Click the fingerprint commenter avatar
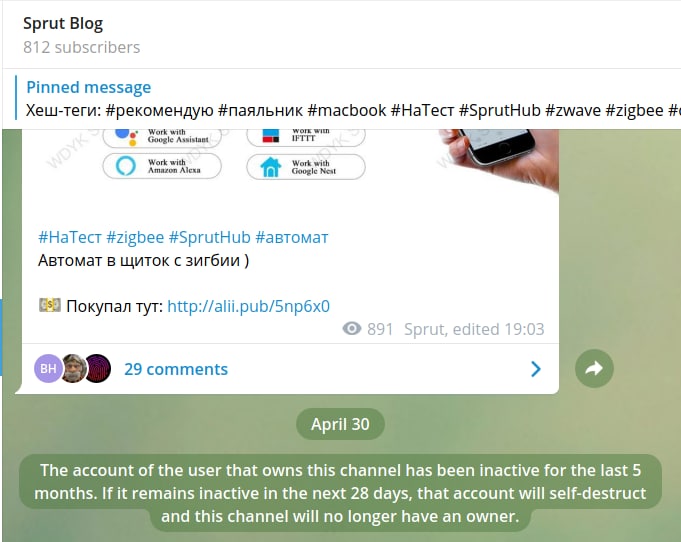Viewport: 681px width, 542px height. pos(98,368)
